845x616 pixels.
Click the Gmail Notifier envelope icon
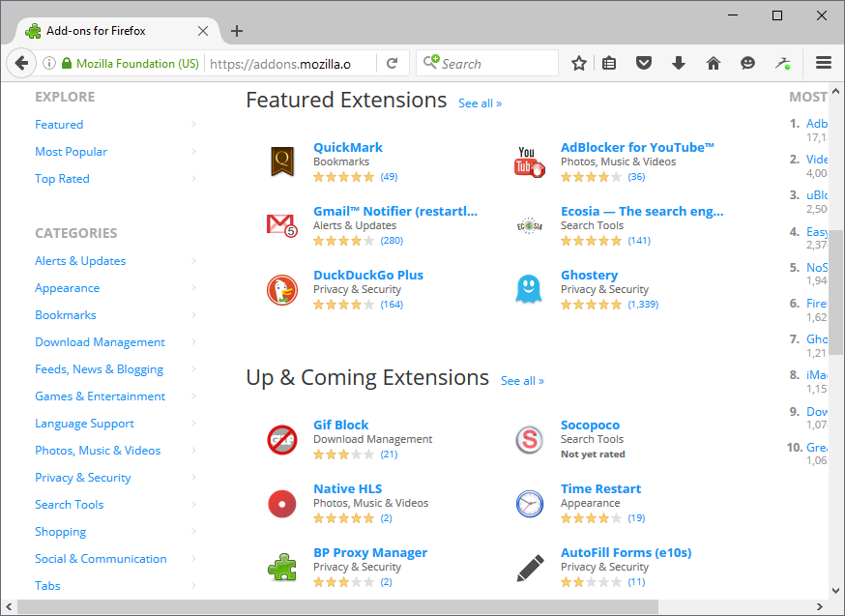[x=282, y=225]
